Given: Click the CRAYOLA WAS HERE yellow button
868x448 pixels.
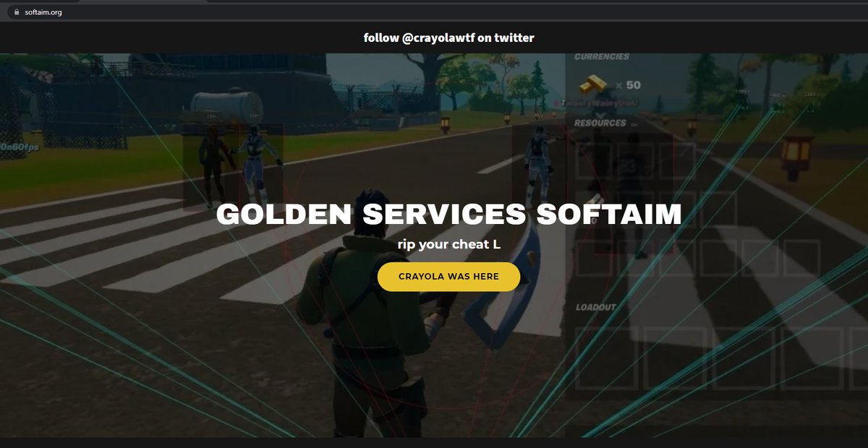Looking at the screenshot, I should [448, 277].
